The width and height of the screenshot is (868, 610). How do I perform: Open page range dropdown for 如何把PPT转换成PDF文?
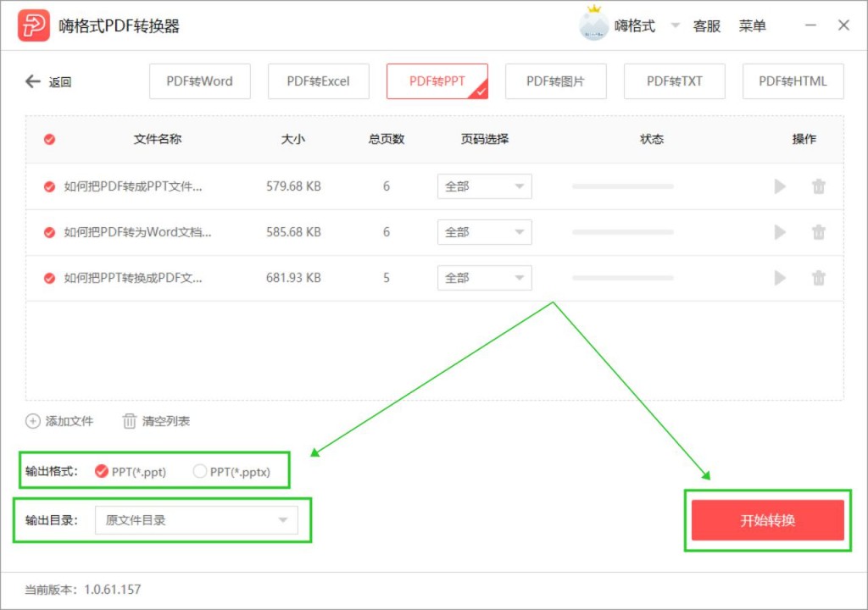coord(484,278)
